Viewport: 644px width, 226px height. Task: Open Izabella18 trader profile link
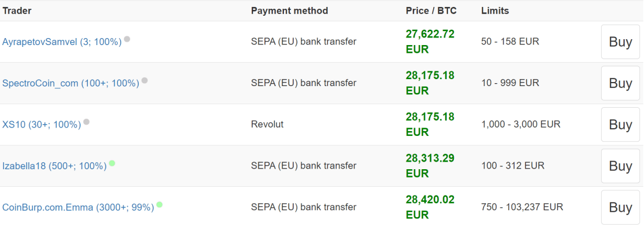click(54, 166)
